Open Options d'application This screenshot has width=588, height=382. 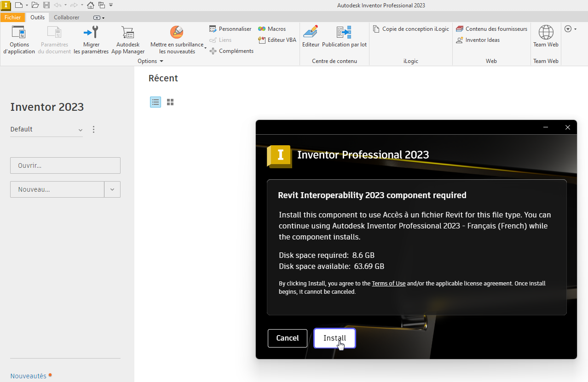pyautogui.click(x=19, y=40)
